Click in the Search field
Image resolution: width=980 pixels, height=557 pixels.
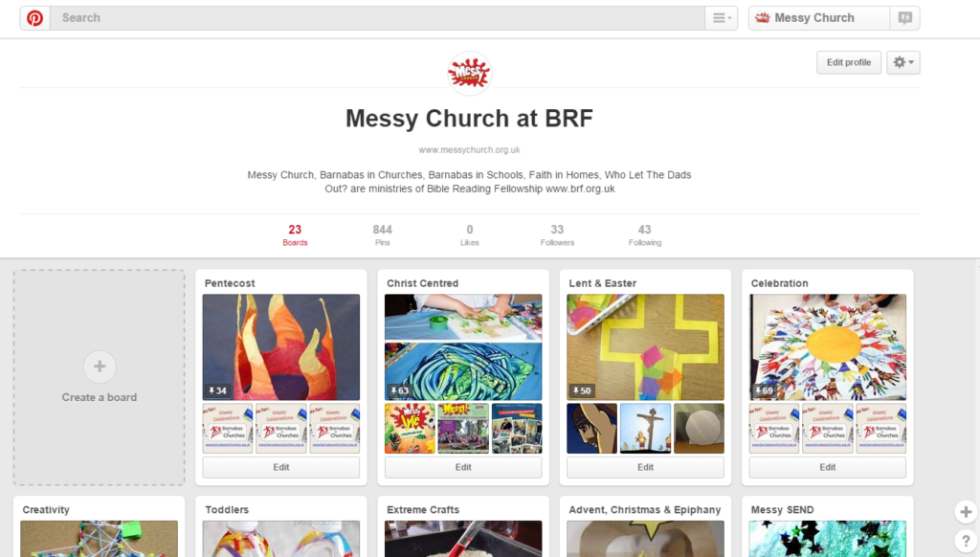pos(377,18)
